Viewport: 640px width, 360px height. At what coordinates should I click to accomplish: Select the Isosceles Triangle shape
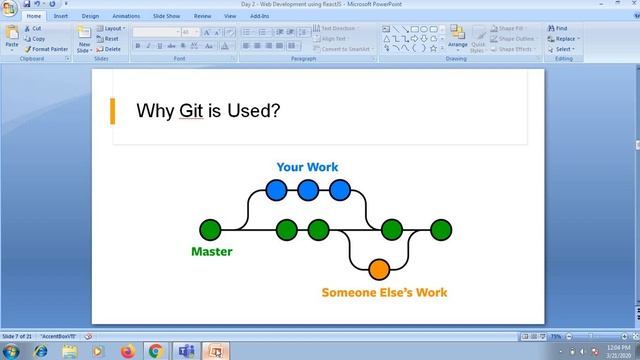[386, 39]
